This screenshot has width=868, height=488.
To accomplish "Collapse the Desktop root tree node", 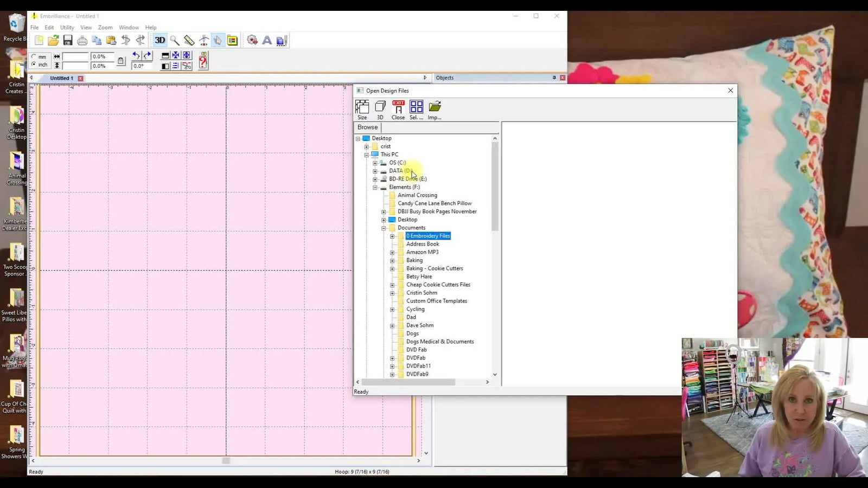I will [x=358, y=139].
